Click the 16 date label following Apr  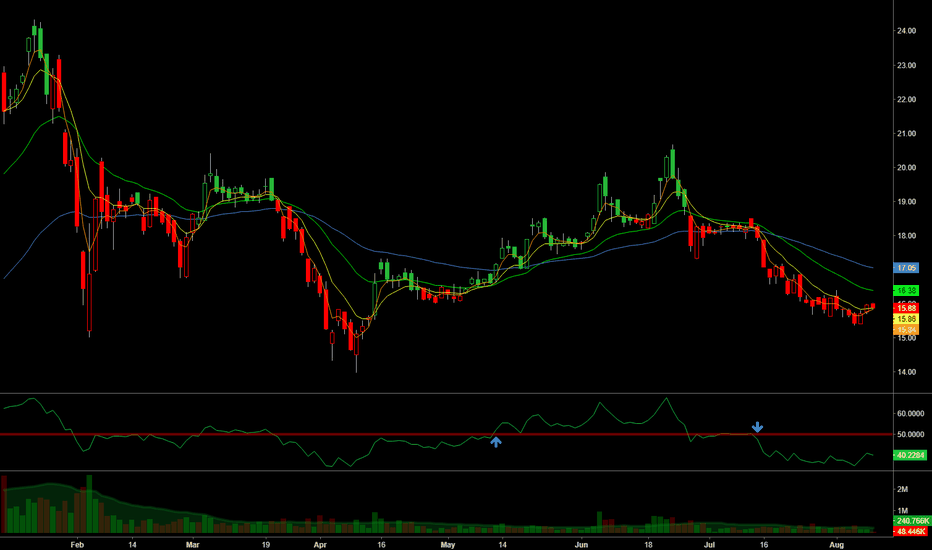pos(381,545)
